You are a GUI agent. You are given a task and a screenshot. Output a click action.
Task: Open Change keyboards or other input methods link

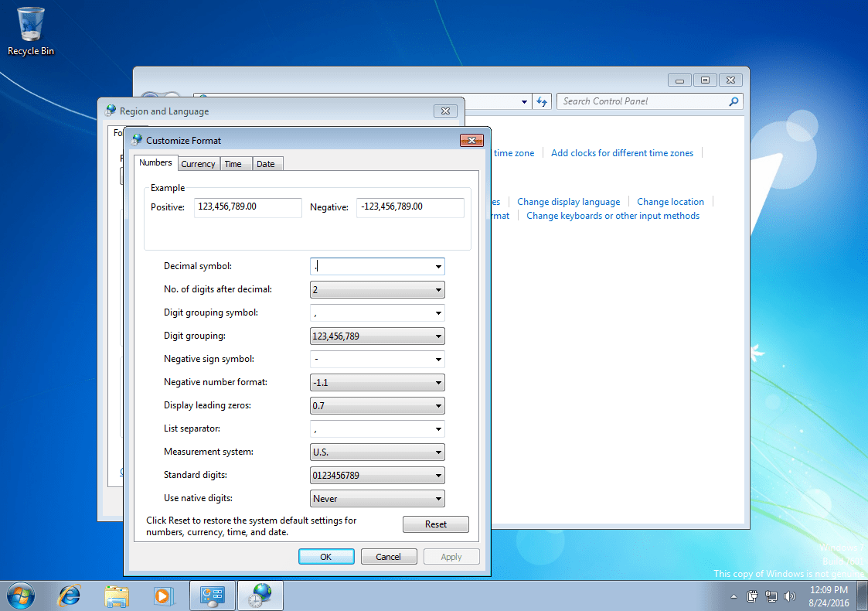point(613,216)
